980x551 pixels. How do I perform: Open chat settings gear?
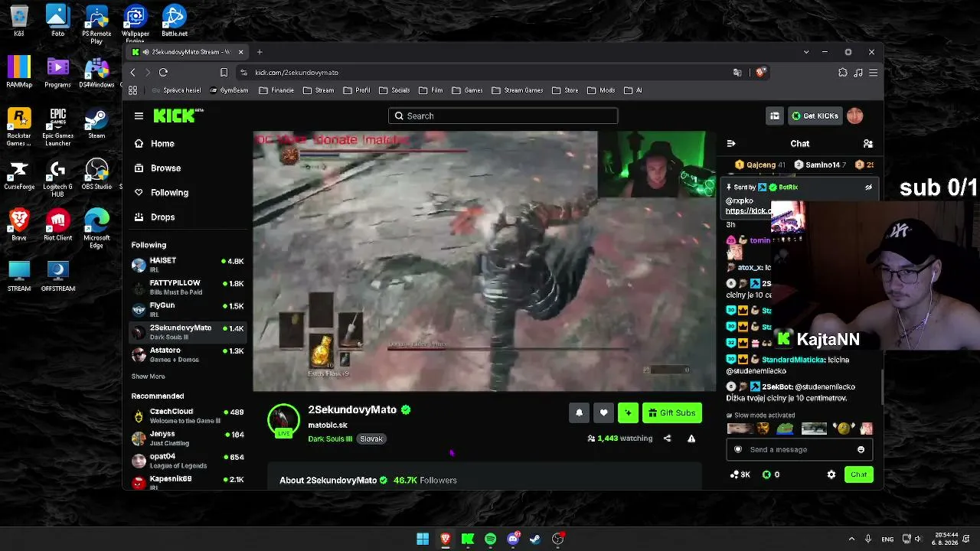pyautogui.click(x=831, y=474)
